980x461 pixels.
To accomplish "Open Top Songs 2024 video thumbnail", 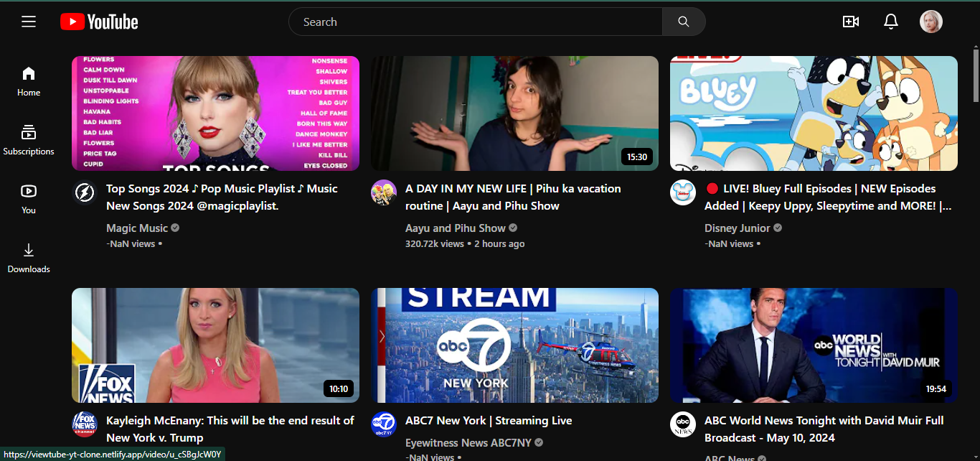I will tap(215, 113).
